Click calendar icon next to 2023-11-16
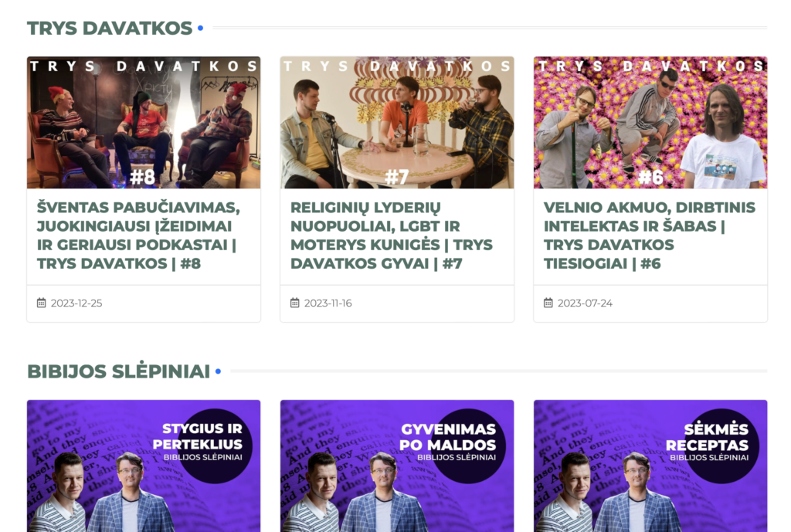 coord(294,303)
